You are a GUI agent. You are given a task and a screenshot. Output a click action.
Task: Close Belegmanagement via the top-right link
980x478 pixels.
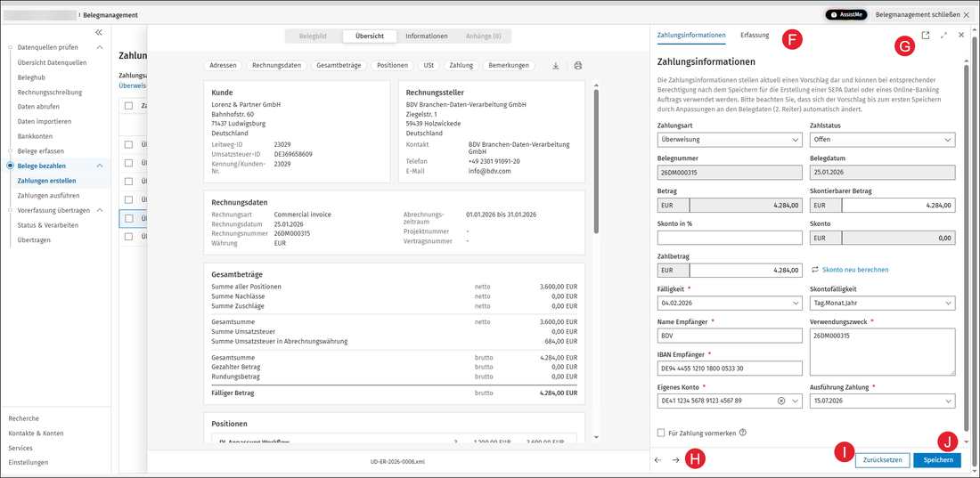pyautogui.click(x=922, y=14)
